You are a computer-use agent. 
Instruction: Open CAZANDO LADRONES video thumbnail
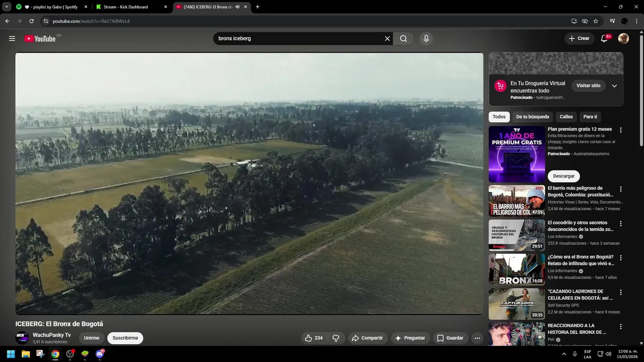[x=517, y=303]
